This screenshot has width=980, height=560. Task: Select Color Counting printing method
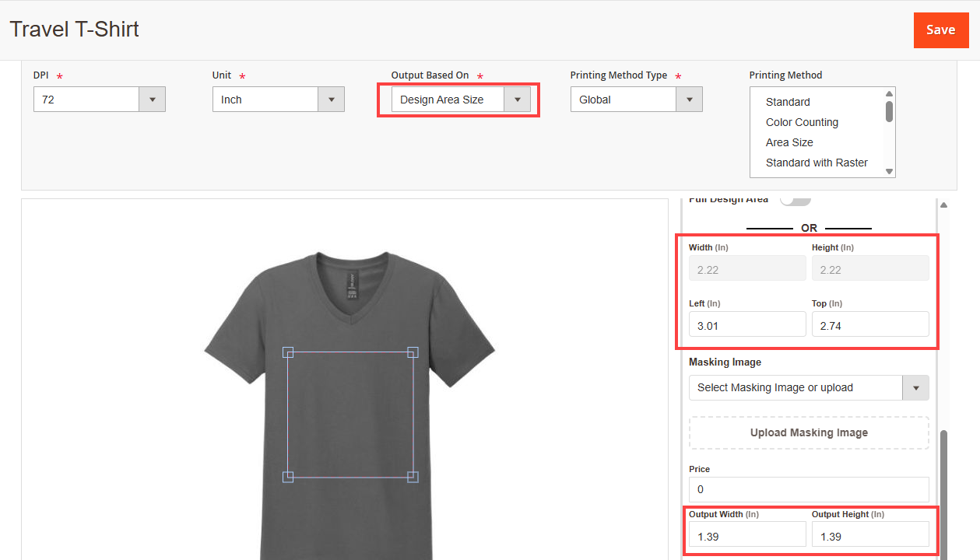tap(802, 122)
